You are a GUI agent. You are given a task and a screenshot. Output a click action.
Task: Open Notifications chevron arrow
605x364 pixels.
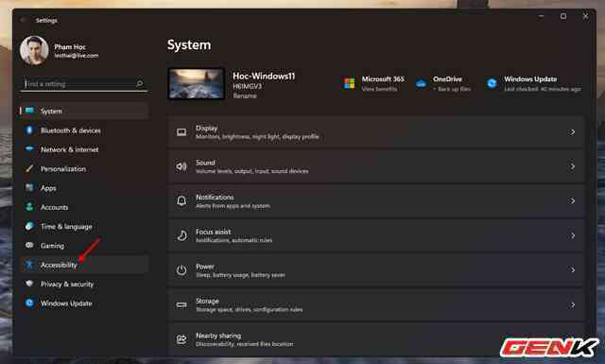[572, 201]
